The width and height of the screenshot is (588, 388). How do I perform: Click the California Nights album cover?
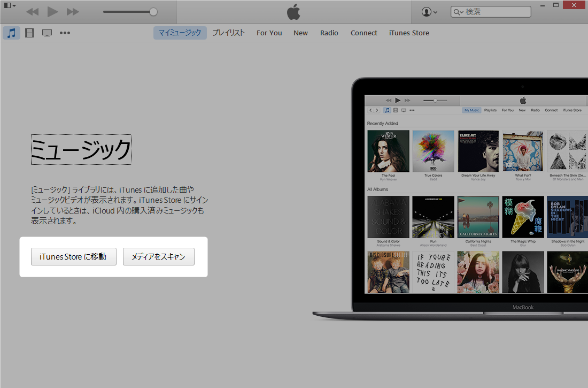coord(478,217)
